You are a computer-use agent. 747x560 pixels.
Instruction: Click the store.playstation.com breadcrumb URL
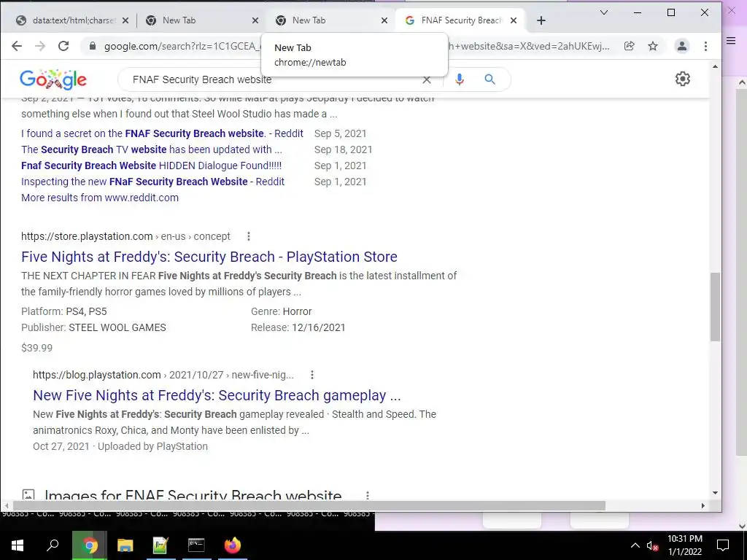click(125, 236)
